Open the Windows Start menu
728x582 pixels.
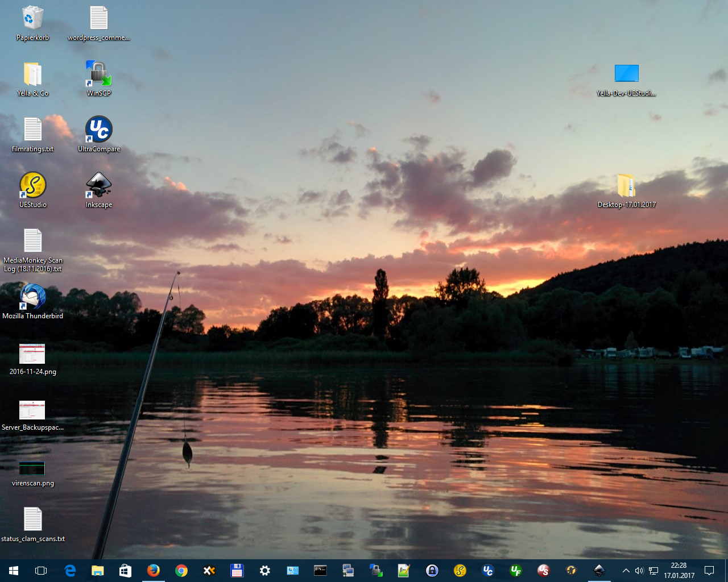pos(14,571)
